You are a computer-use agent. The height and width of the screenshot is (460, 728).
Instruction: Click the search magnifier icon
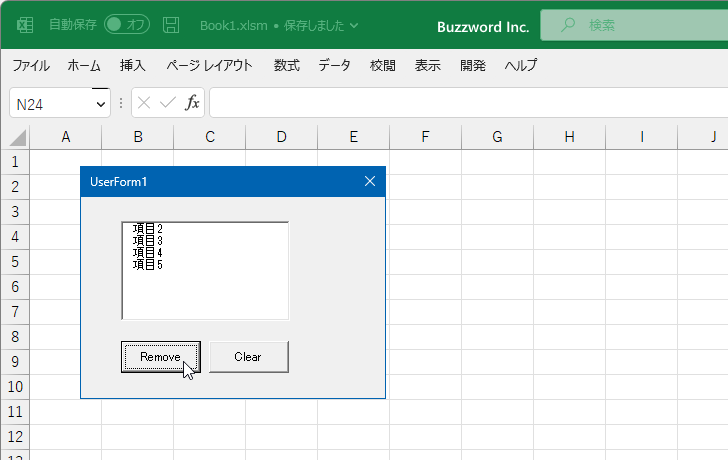click(x=567, y=25)
